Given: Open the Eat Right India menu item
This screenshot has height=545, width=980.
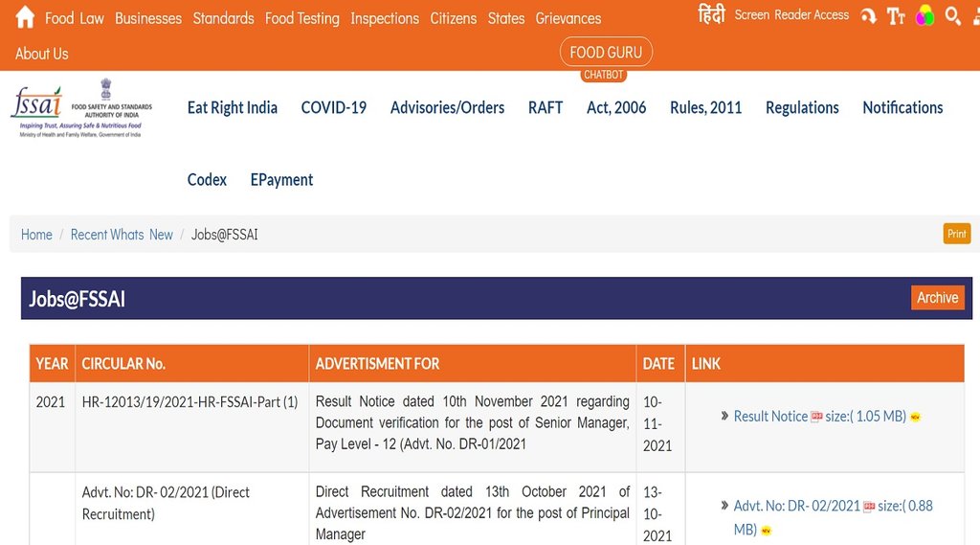Looking at the screenshot, I should [233, 107].
